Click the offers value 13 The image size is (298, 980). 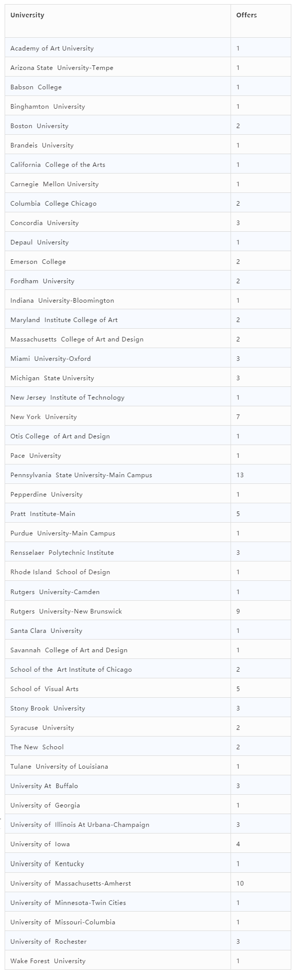[240, 475]
